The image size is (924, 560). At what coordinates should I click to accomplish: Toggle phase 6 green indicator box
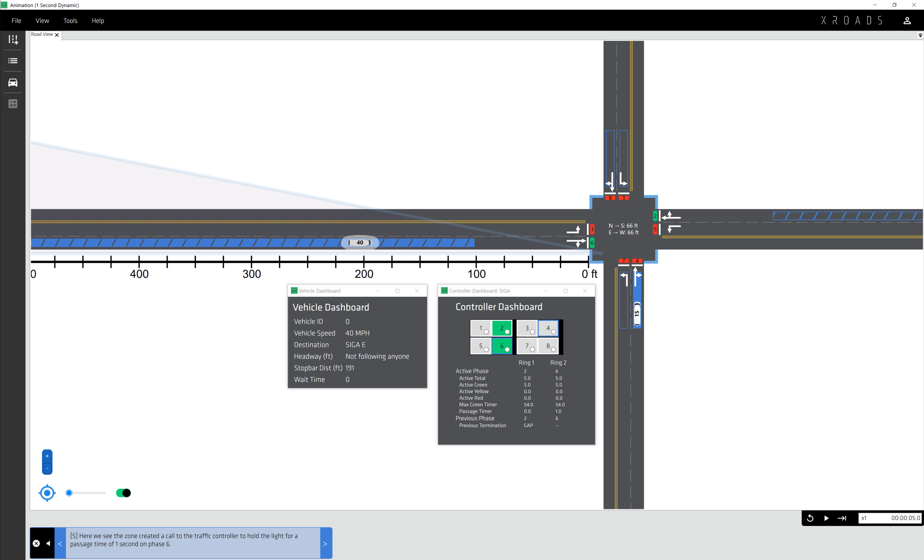[502, 346]
